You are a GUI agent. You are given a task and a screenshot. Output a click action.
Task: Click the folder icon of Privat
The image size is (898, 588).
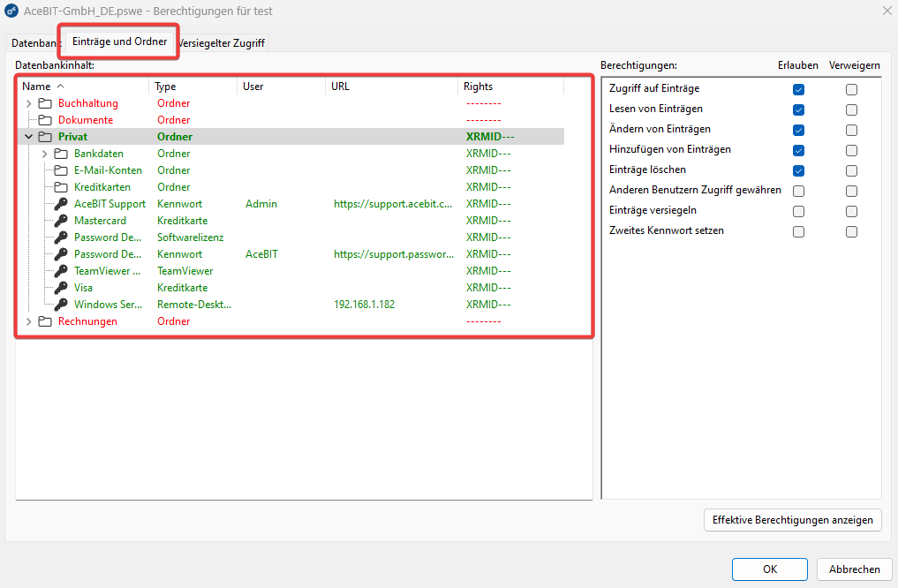(x=45, y=137)
